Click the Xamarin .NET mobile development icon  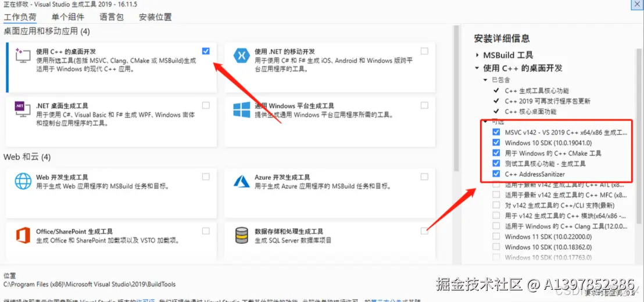(x=242, y=55)
